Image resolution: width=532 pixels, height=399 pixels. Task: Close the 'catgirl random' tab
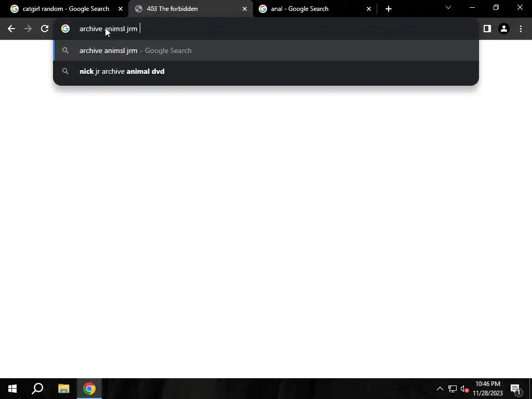click(121, 9)
